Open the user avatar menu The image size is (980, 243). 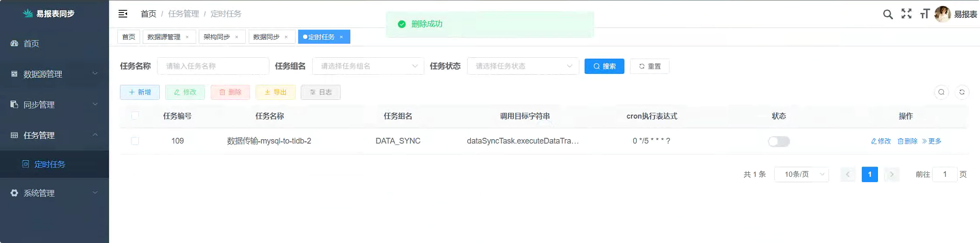pos(942,14)
